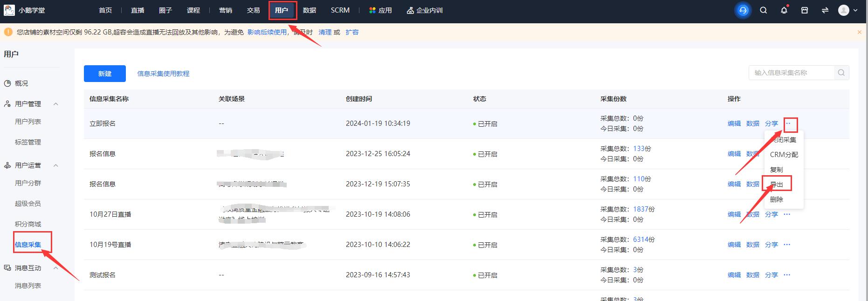
Task: Click the switch arrows icon
Action: click(x=825, y=10)
